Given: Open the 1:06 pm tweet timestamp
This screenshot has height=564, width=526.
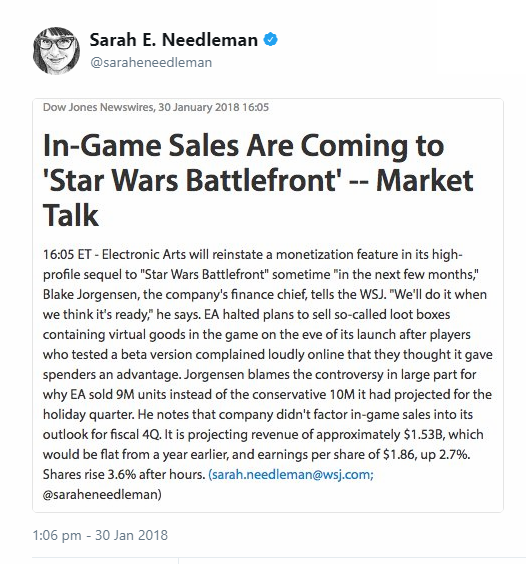Looking at the screenshot, I should (x=57, y=535).
